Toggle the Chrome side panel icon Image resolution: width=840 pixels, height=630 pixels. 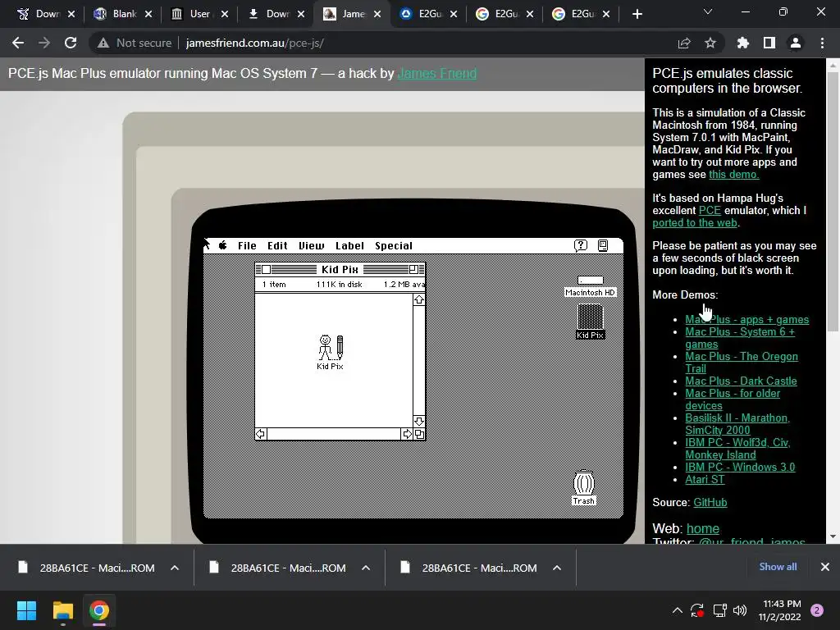(x=769, y=43)
